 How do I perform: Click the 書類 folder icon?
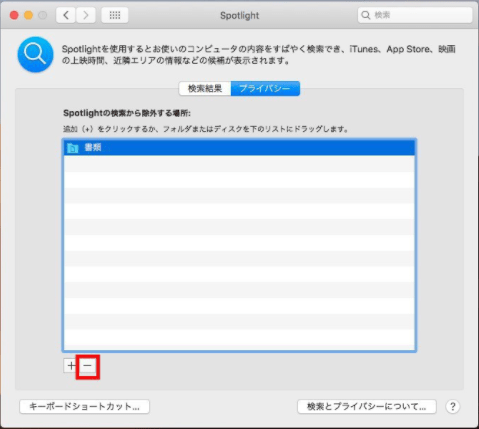pyautogui.click(x=72, y=148)
